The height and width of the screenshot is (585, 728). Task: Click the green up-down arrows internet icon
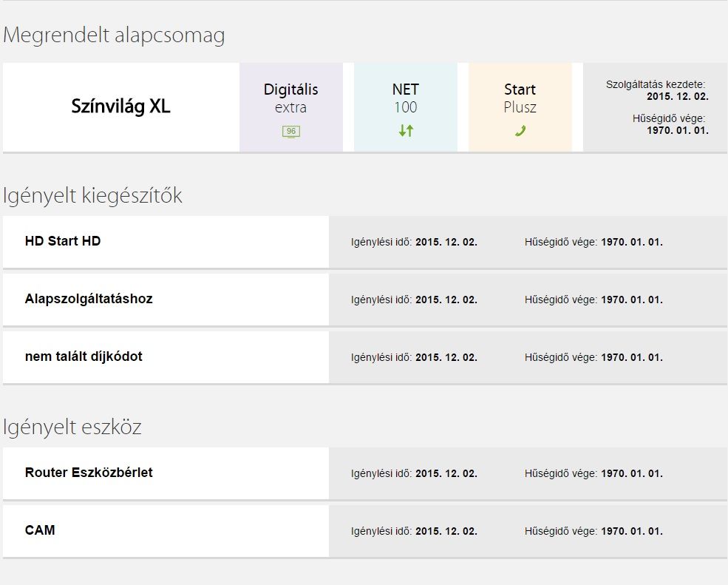[406, 131]
